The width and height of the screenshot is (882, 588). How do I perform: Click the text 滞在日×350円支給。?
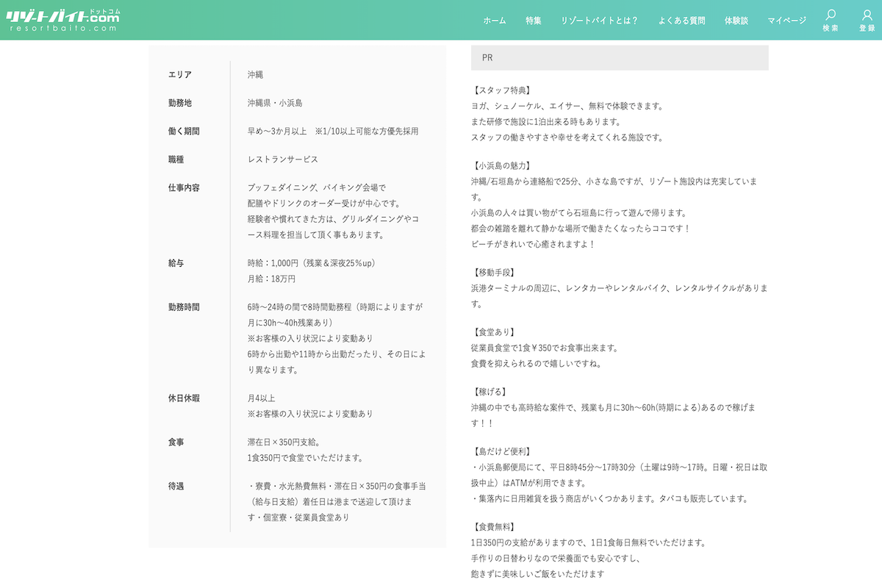[x=283, y=442]
